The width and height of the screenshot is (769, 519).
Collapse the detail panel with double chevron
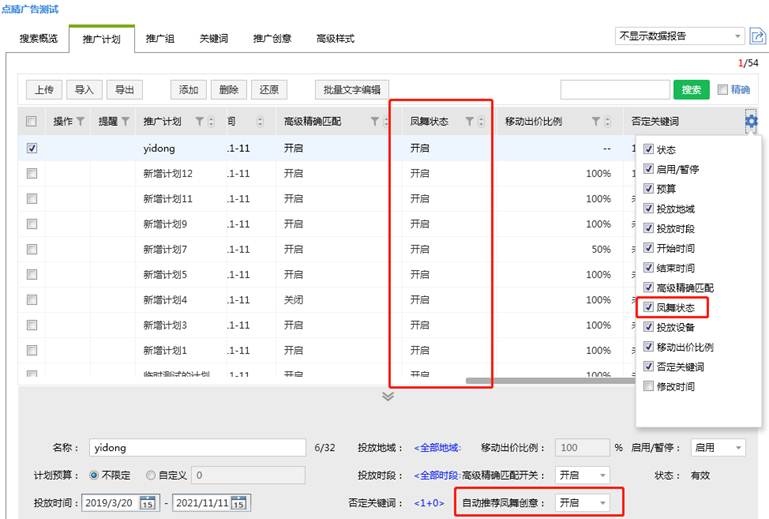point(388,397)
